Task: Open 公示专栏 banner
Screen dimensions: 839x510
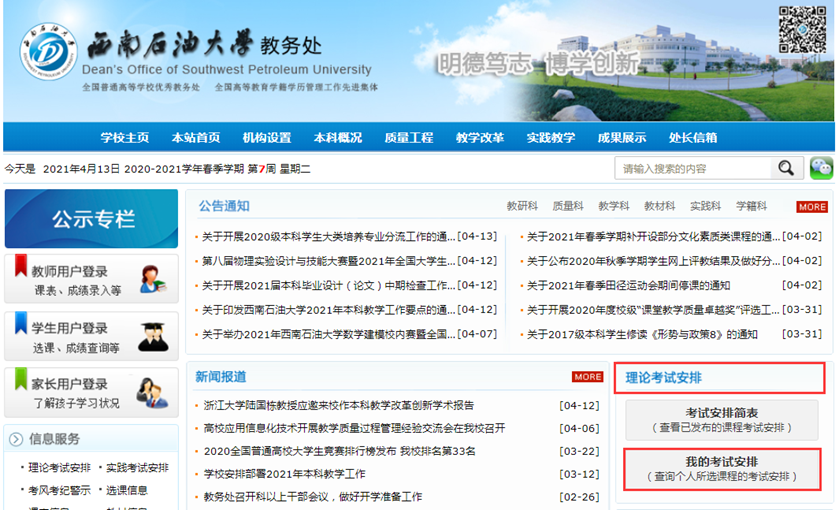Action: pyautogui.click(x=91, y=219)
